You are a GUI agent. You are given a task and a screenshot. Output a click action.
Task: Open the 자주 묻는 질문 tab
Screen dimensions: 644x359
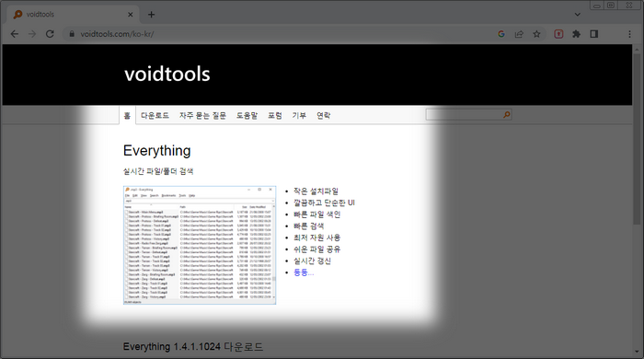coord(202,115)
